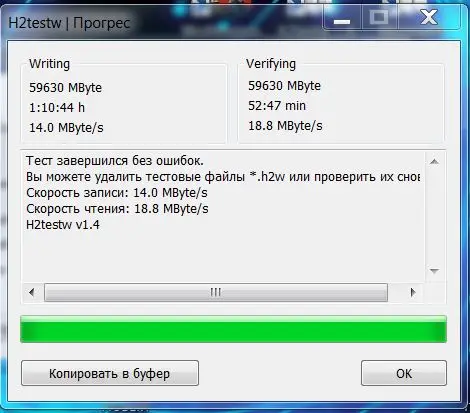This screenshot has width=470, height=413.
Task: Click the Скорость чтения log line
Action: (117, 209)
